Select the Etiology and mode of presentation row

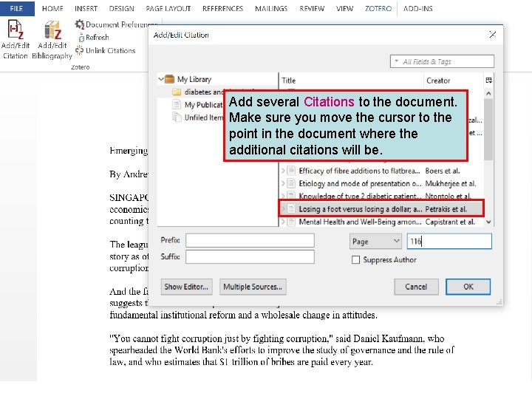coord(381,183)
